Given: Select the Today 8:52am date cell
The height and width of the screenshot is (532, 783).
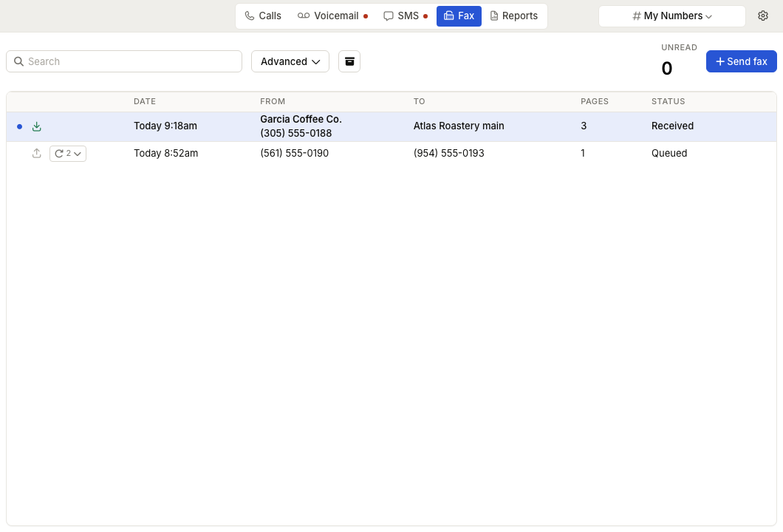Looking at the screenshot, I should point(165,154).
